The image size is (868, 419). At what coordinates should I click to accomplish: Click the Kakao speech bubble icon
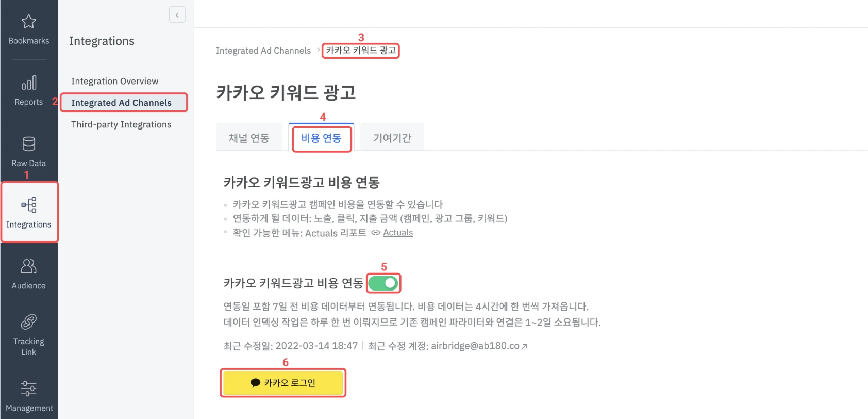(x=255, y=383)
